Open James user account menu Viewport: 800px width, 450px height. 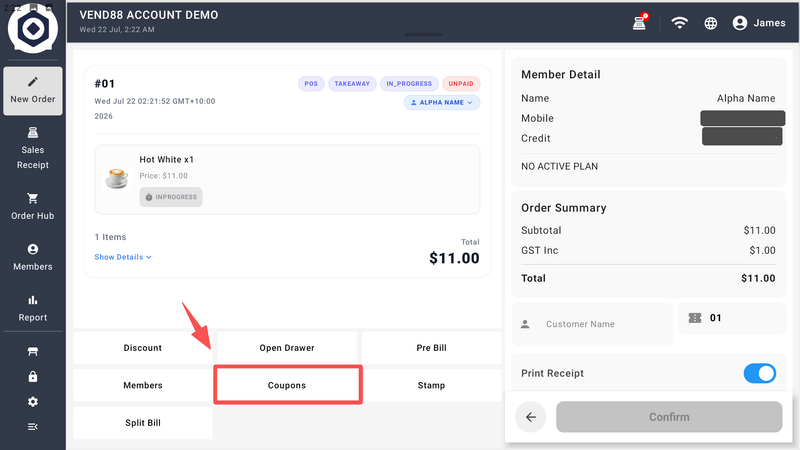[x=759, y=23]
